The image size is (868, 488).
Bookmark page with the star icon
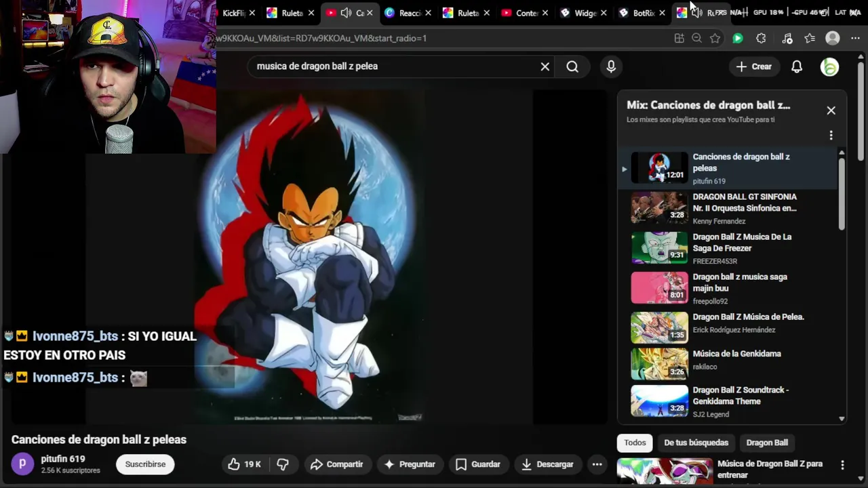715,39
